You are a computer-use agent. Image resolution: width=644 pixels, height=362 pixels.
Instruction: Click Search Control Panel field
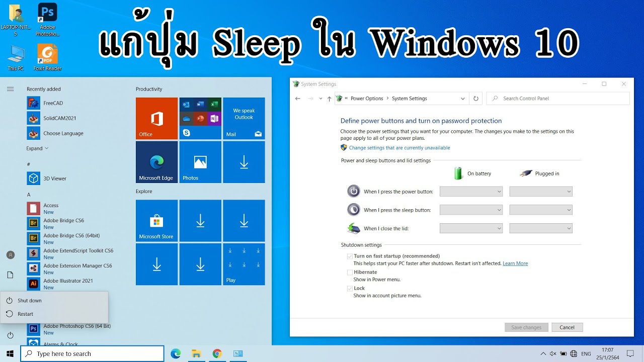tap(558, 99)
